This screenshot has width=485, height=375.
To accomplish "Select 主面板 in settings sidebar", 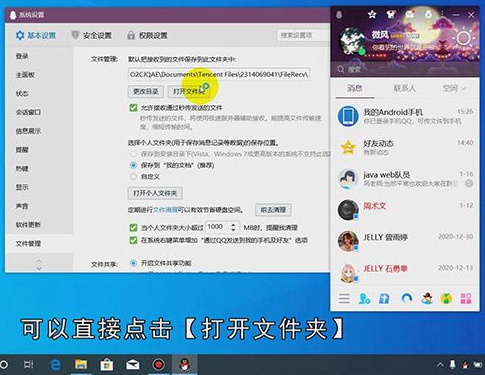I will pyautogui.click(x=39, y=75).
